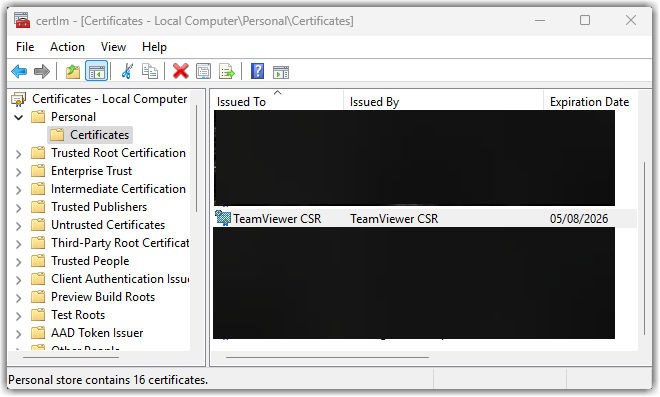
Task: Select Intermediate Certification folder
Action: click(118, 189)
